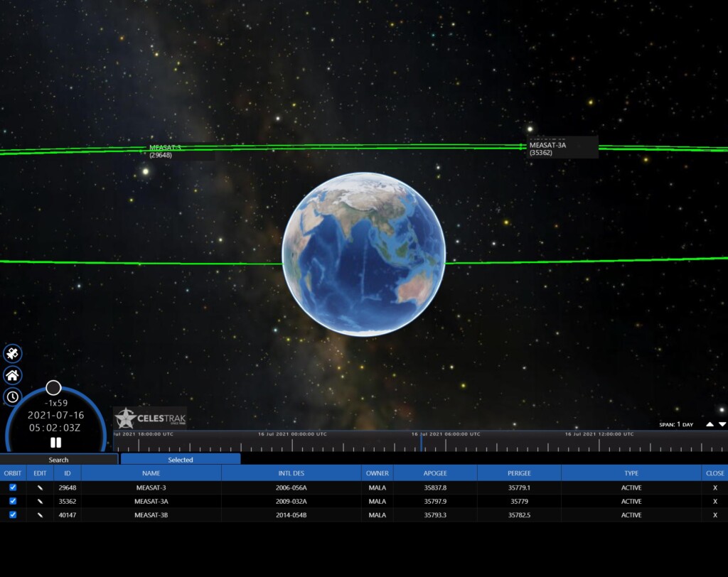Increase the timeline span with the up arrow
The image size is (728, 577).
[x=710, y=424]
